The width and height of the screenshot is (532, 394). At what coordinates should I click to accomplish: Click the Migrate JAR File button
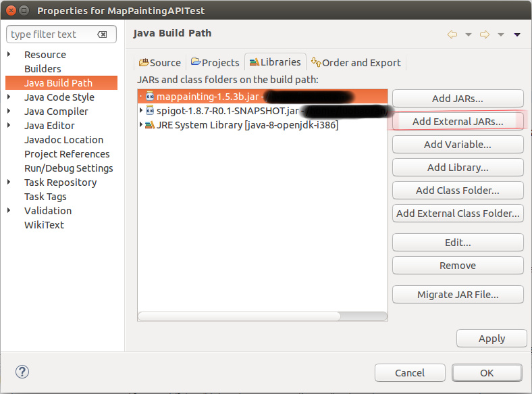click(458, 295)
